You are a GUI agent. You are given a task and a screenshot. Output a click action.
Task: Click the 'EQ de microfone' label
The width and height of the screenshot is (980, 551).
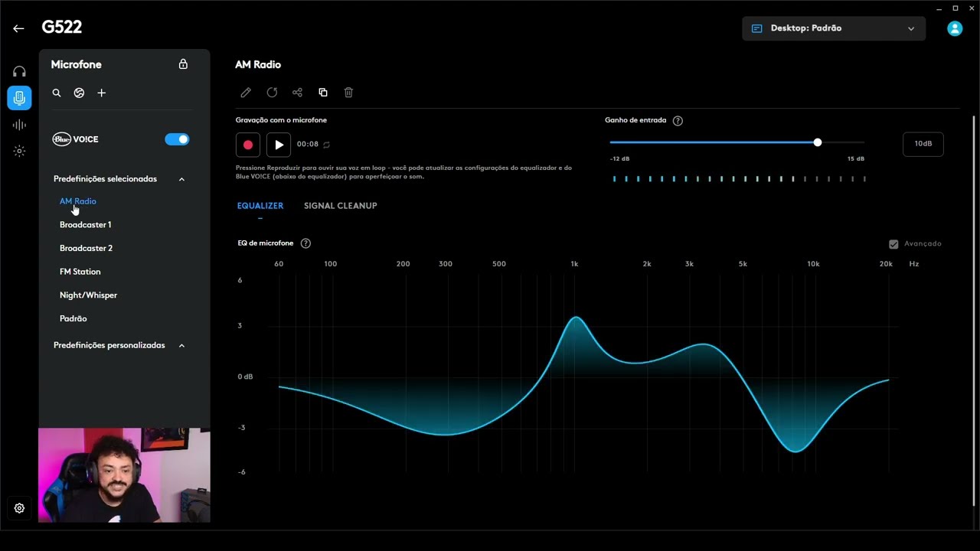point(266,243)
